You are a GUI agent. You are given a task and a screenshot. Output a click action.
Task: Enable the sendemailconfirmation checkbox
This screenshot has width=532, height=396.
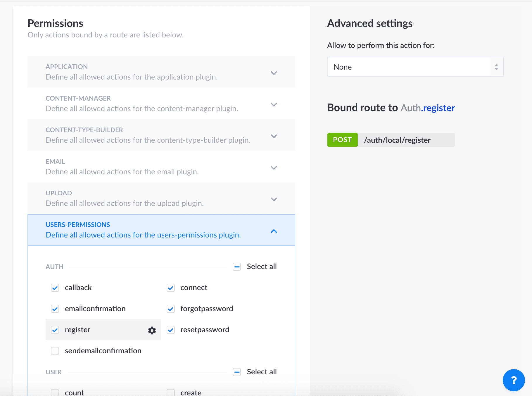(55, 351)
